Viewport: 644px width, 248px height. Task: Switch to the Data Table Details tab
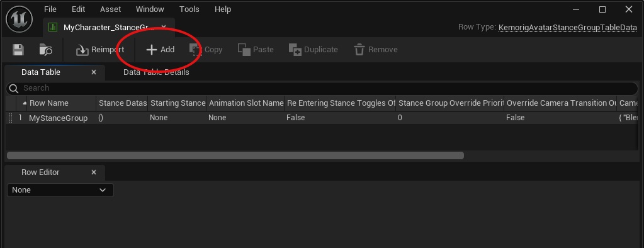click(x=156, y=72)
